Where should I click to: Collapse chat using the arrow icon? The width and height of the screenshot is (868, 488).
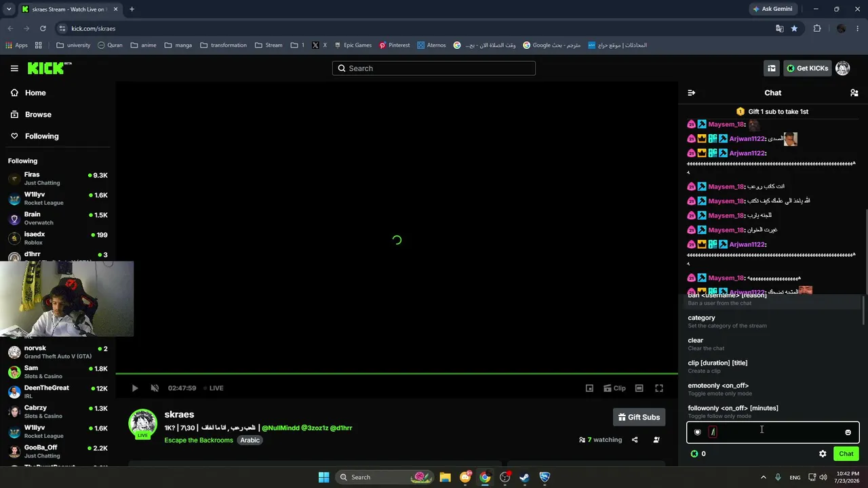coord(691,93)
